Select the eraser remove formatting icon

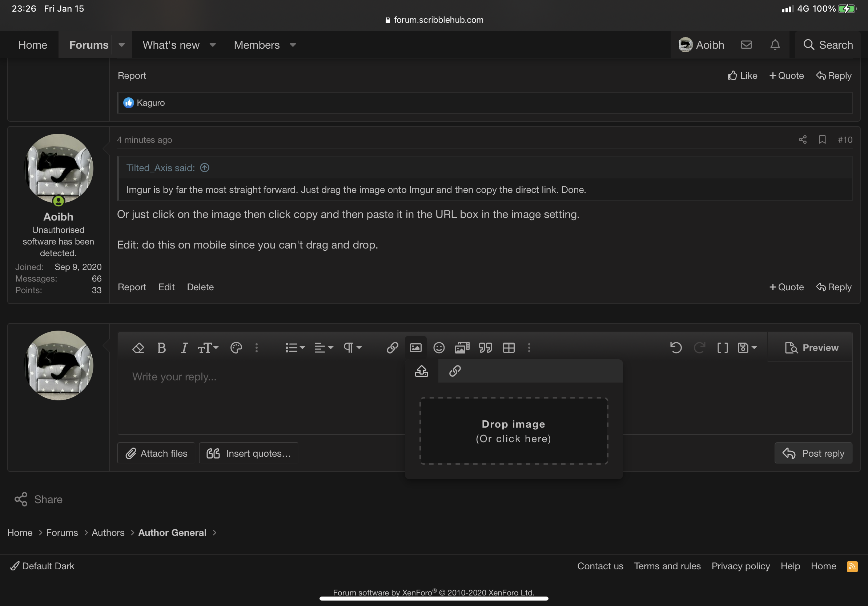pyautogui.click(x=138, y=348)
